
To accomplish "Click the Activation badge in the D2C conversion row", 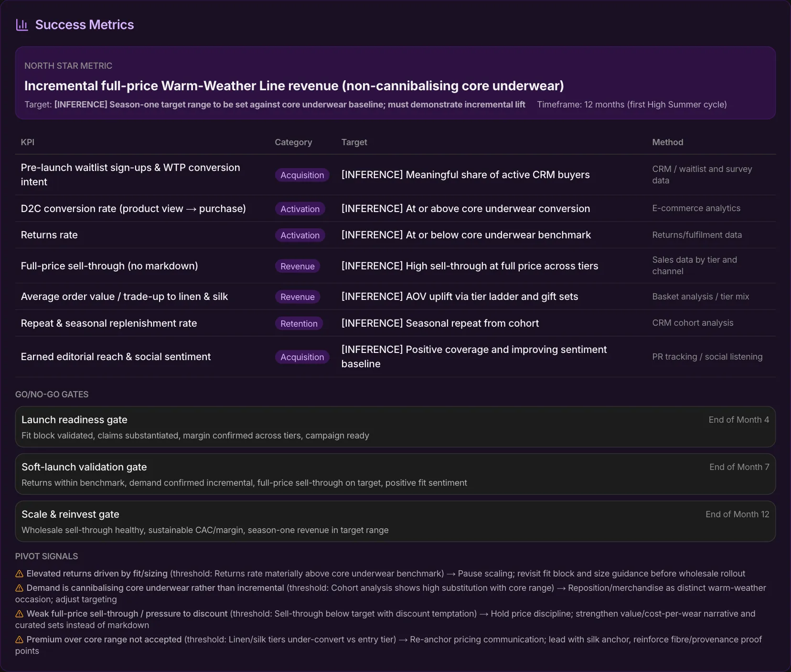I will (300, 209).
